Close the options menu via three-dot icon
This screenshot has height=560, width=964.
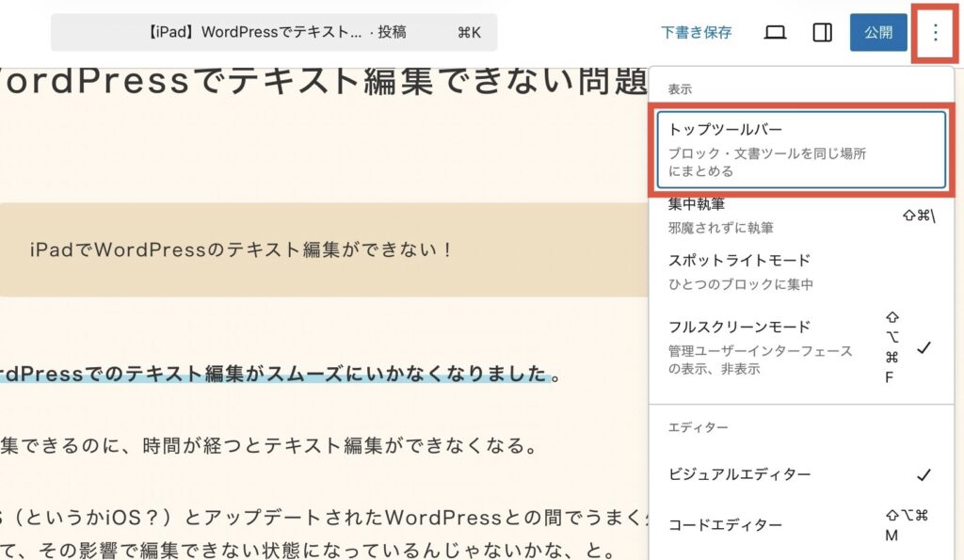coord(935,33)
